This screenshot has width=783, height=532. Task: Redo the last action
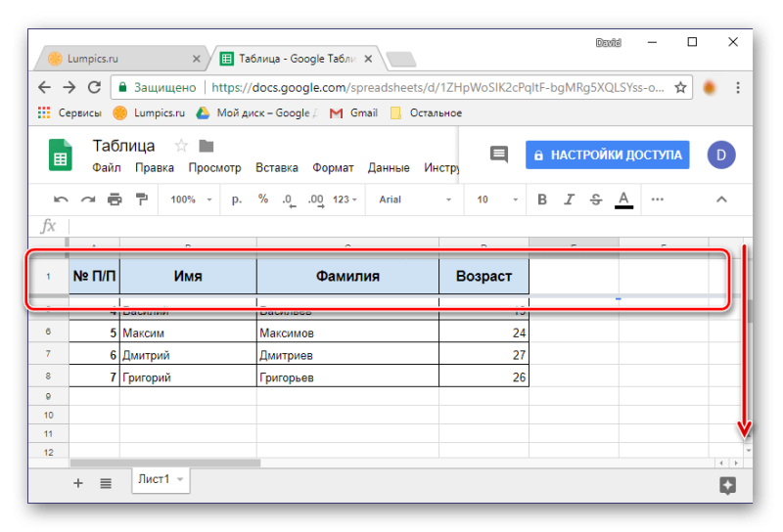coord(88,199)
